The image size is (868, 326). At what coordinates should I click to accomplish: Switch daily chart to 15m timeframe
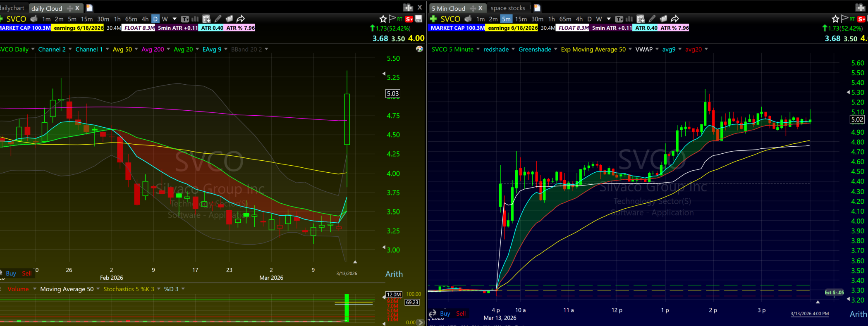[x=87, y=19]
